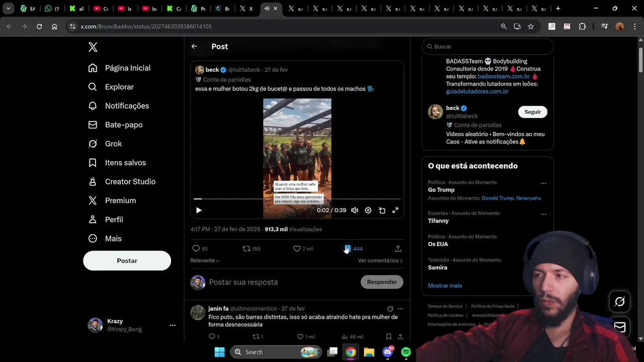Open Spotify from the taskbar

pyautogui.click(x=406, y=352)
